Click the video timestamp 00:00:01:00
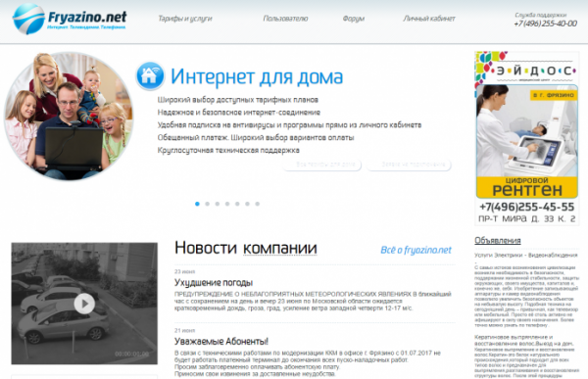Screen dimensions: 588x379 (x=131, y=354)
